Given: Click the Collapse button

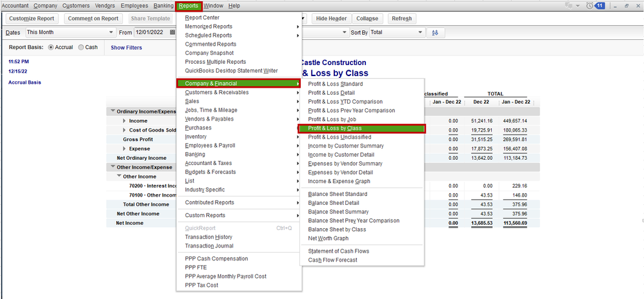Looking at the screenshot, I should (368, 19).
